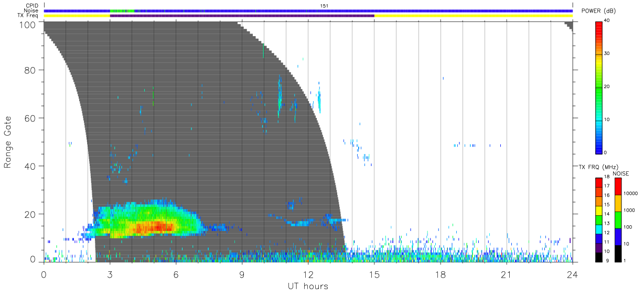The height and width of the screenshot is (297, 644).
Task: Click the CPID value '151'
Action: point(325,6)
